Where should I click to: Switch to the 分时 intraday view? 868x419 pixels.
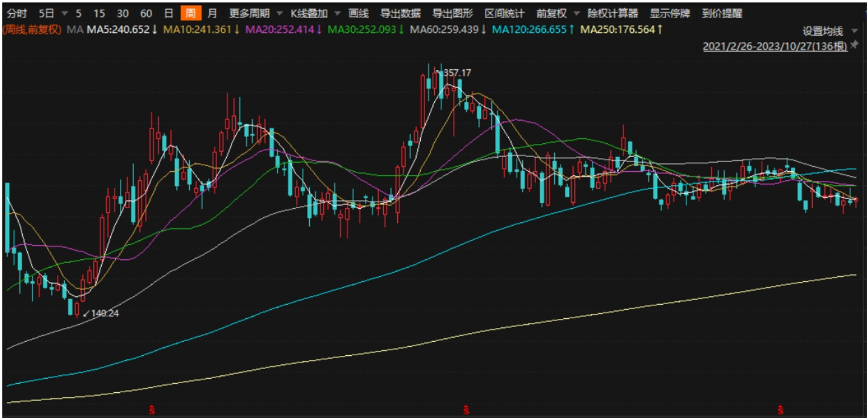coord(17,13)
